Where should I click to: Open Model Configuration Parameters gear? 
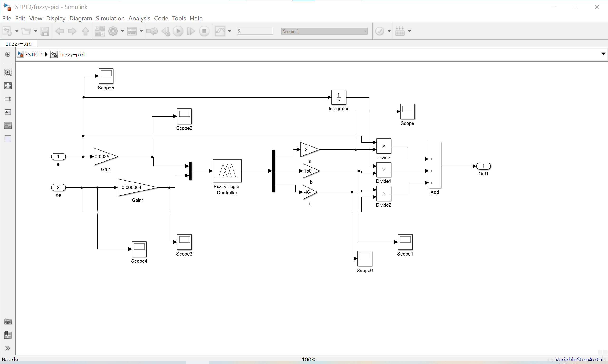113,31
